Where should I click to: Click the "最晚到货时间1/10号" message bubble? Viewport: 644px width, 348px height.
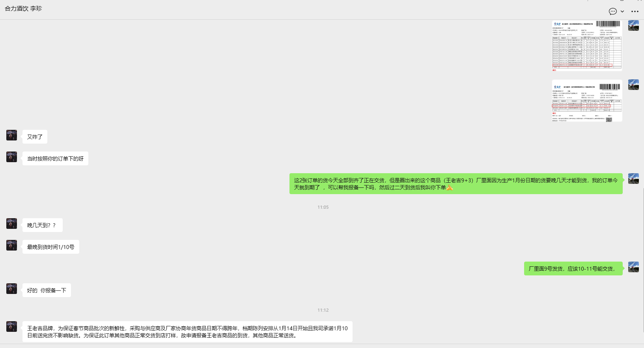pos(50,247)
